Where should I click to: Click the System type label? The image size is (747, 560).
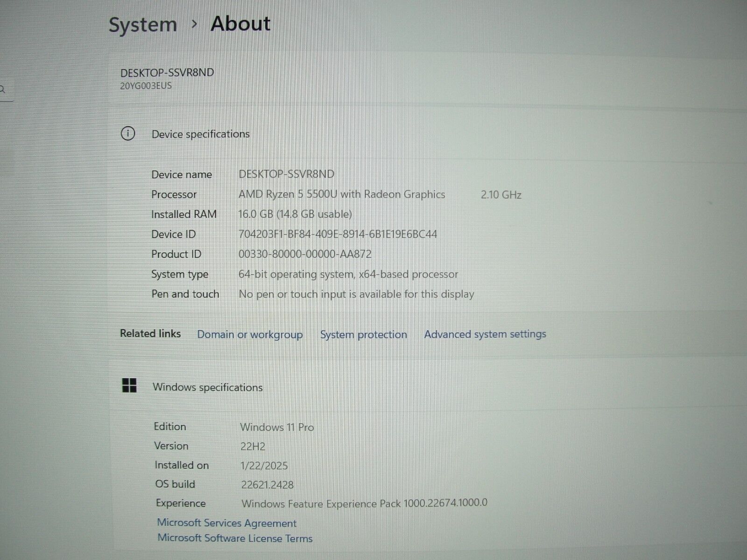pos(180,274)
